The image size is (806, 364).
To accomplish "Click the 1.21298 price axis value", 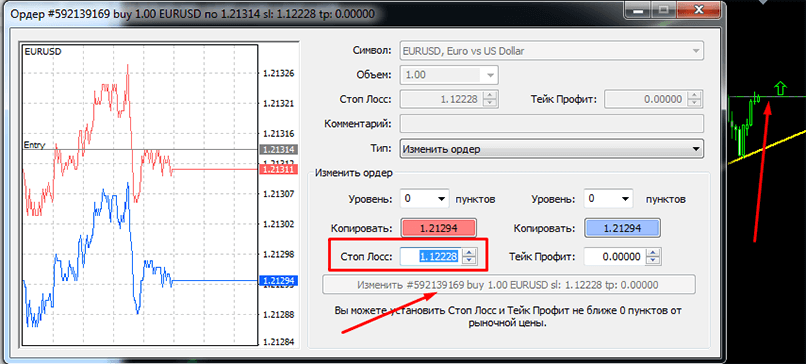I will 278,254.
